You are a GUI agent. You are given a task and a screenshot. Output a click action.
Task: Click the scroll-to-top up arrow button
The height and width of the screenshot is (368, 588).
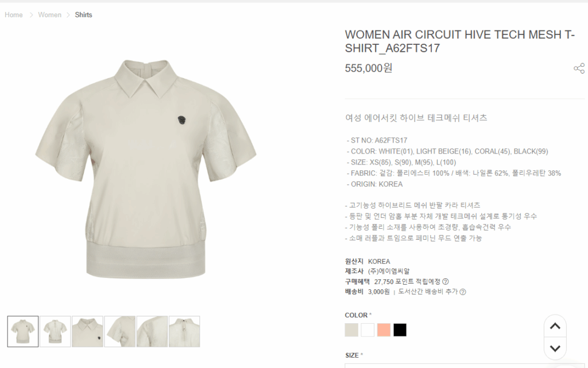pyautogui.click(x=555, y=326)
